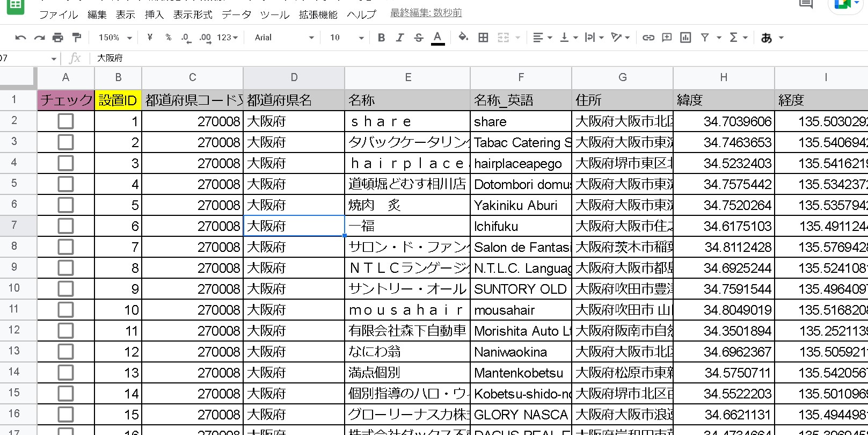
Task: Open the zoom 150% dropdown
Action: pyautogui.click(x=115, y=38)
